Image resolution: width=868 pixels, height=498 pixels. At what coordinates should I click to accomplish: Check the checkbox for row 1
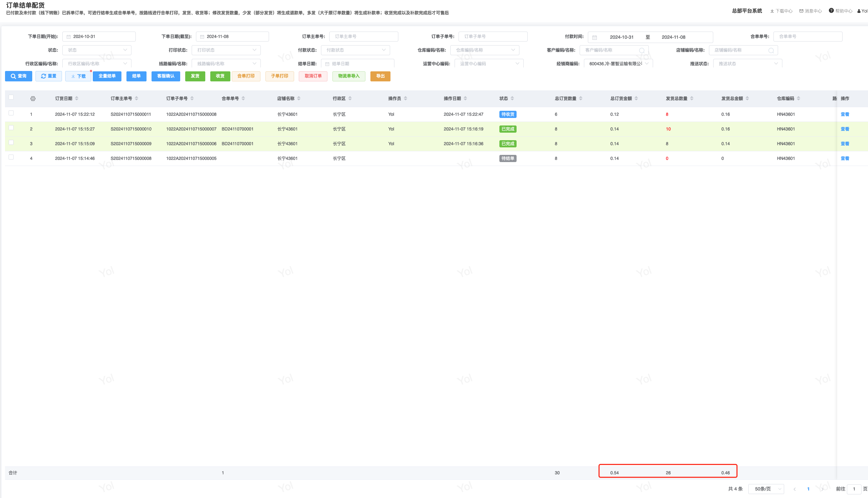(x=11, y=113)
